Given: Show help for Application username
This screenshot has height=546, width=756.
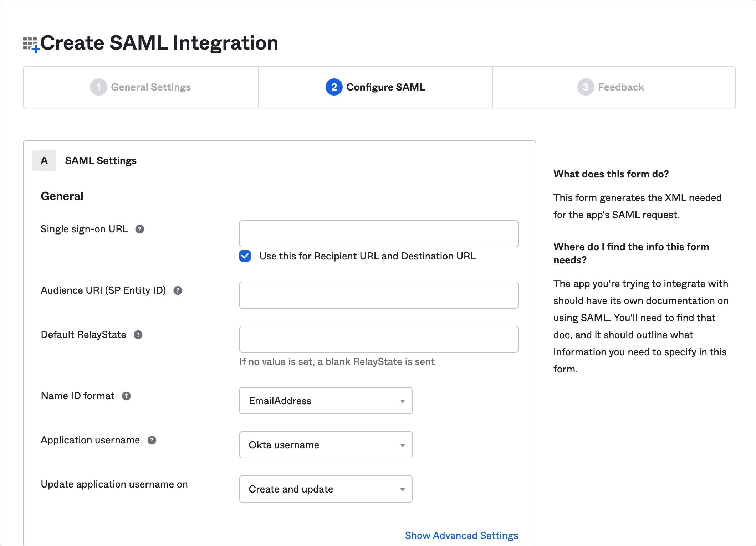Looking at the screenshot, I should [x=152, y=440].
